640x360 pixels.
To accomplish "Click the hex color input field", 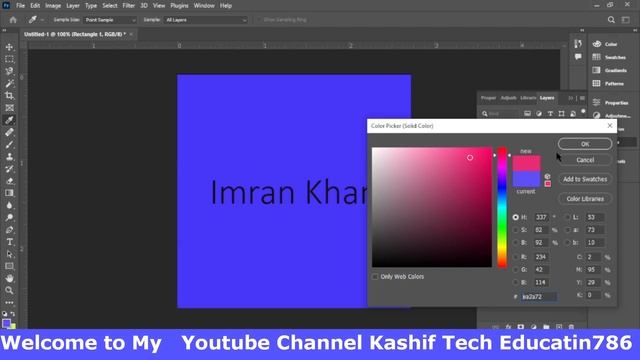I will (x=539, y=297).
